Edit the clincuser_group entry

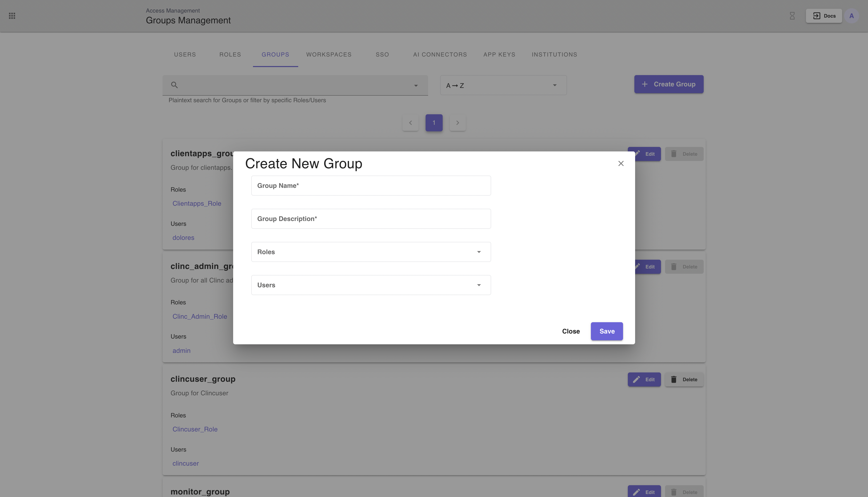click(x=644, y=379)
